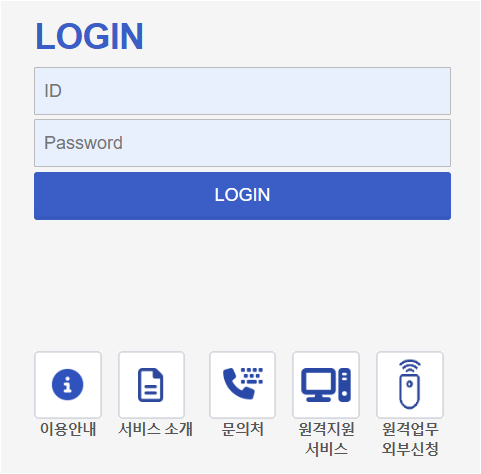Click the 외부신청 second line label
The width and height of the screenshot is (481, 474).
[410, 449]
